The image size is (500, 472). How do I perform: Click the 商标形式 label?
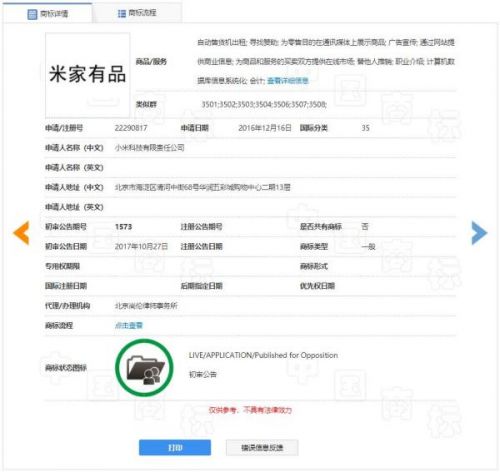click(314, 266)
